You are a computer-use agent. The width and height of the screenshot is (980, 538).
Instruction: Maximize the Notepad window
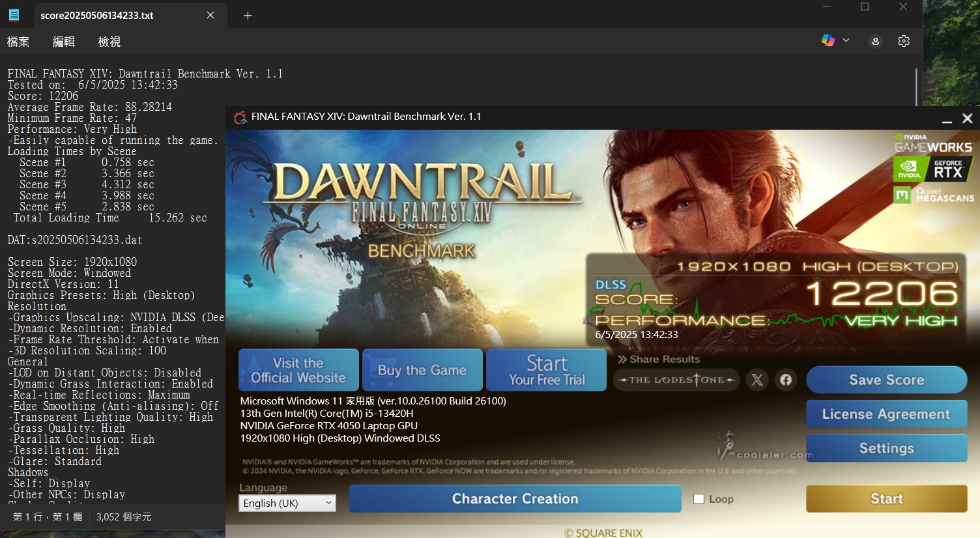pos(865,7)
